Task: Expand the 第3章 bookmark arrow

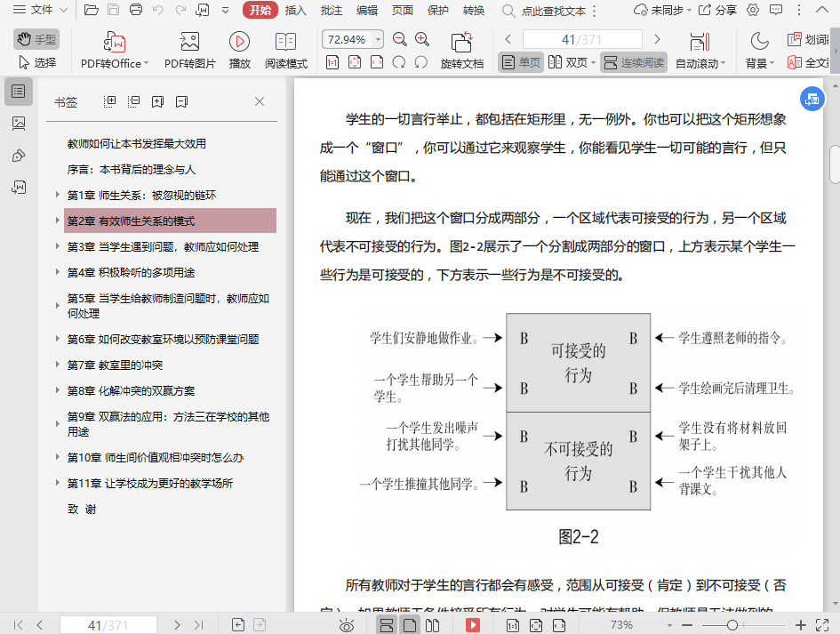Action: click(x=57, y=246)
